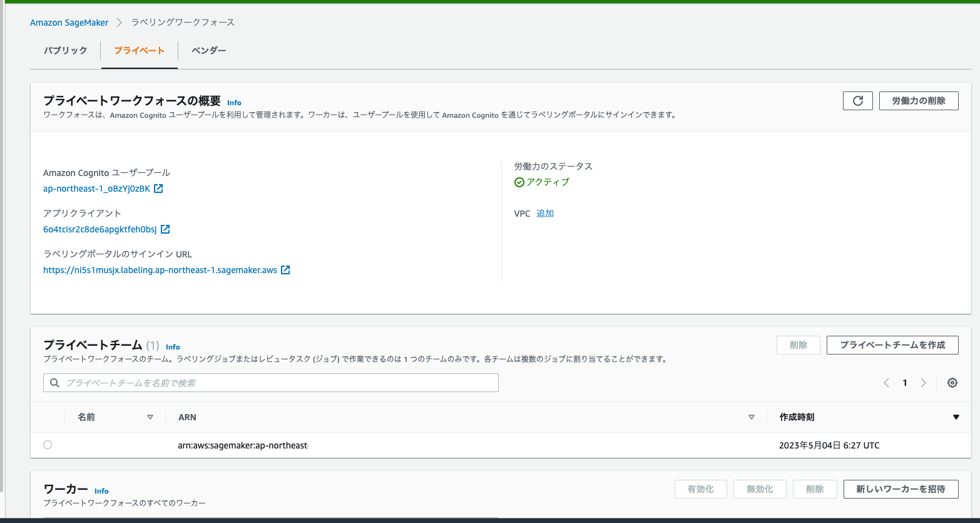
Task: Open the ap-northeast-1_oBzYj0zBK user pool link
Action: tap(96, 189)
